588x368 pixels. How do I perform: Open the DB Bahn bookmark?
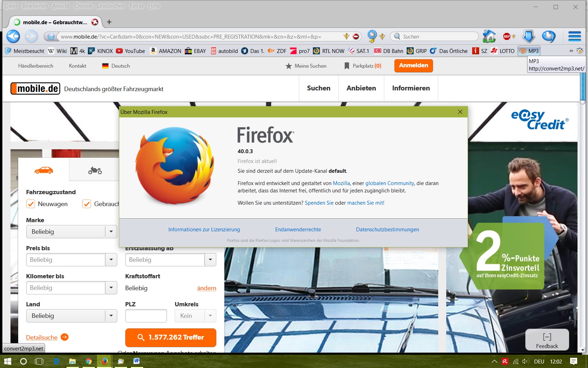point(388,51)
